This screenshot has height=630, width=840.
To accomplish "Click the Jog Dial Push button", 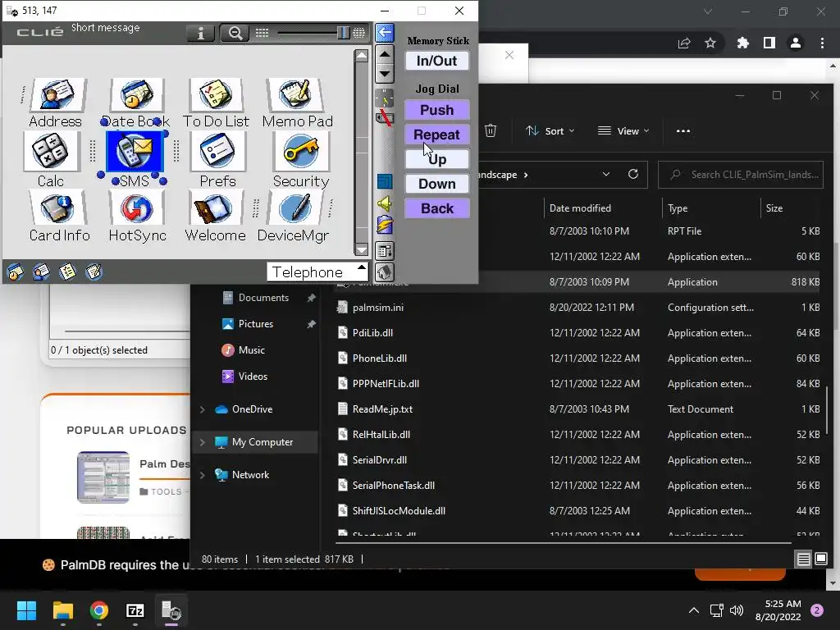I will 437,110.
